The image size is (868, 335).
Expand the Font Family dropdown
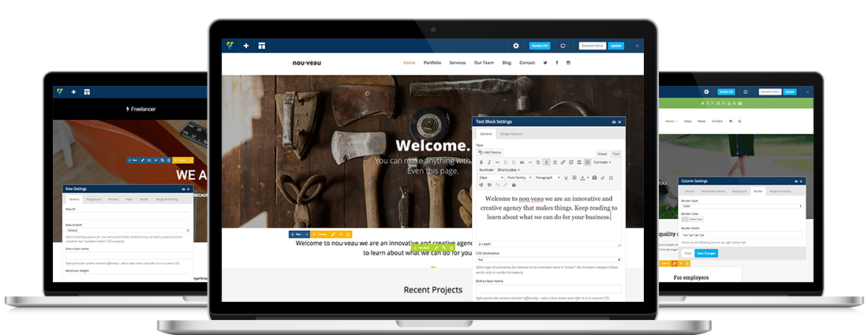coord(521,177)
